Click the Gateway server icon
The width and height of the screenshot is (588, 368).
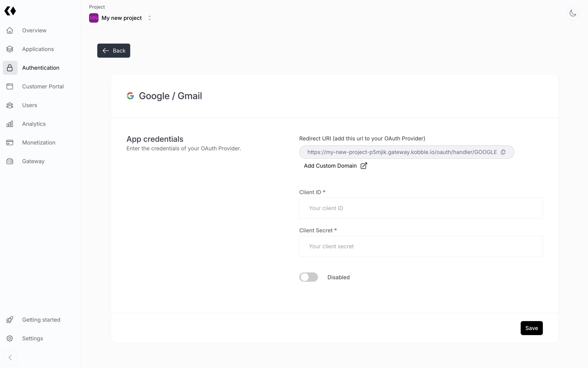[10, 161]
